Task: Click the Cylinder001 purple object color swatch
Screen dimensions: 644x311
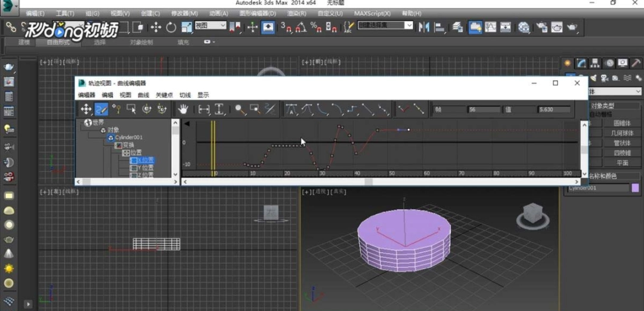Action: point(636,188)
